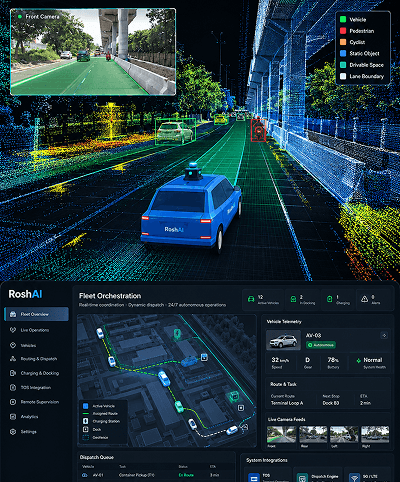Screen dimensions: 400x482
Task: Select the Charging & Docking sidebar icon
Action: pyautogui.click(x=13, y=373)
